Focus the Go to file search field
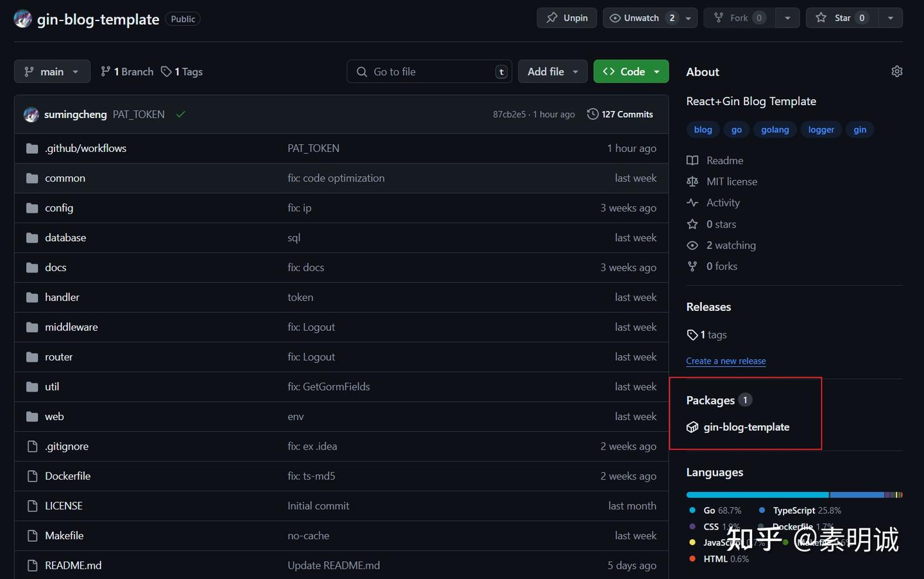The width and height of the screenshot is (924, 579). [x=429, y=72]
